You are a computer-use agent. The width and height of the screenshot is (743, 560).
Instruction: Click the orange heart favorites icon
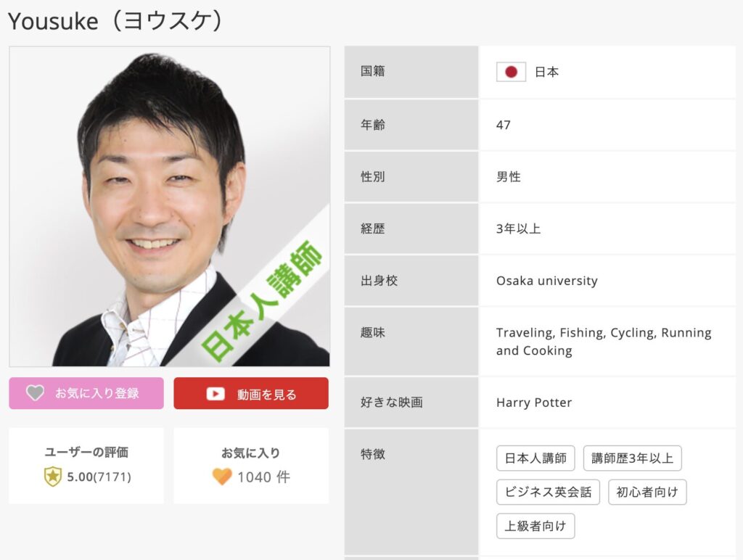coord(222,477)
